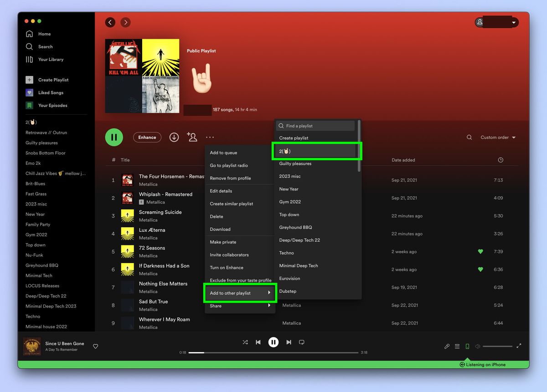Pause playback in the bottom player bar

click(x=273, y=342)
